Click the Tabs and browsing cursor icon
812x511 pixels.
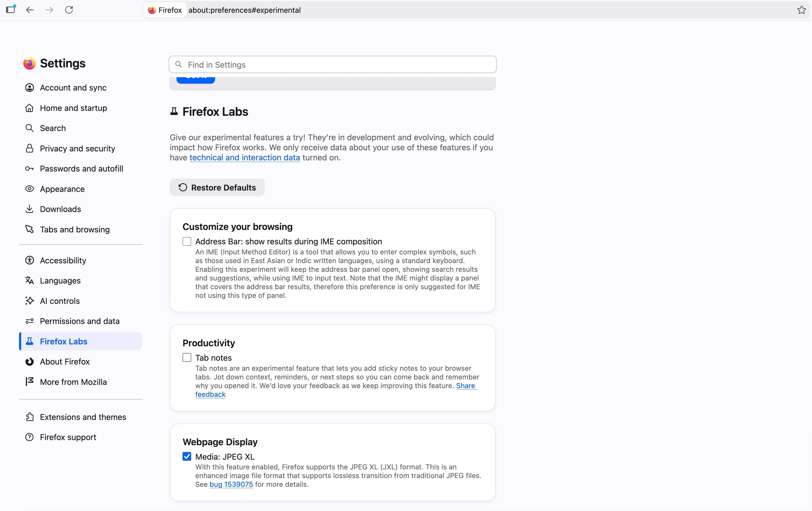pos(30,229)
